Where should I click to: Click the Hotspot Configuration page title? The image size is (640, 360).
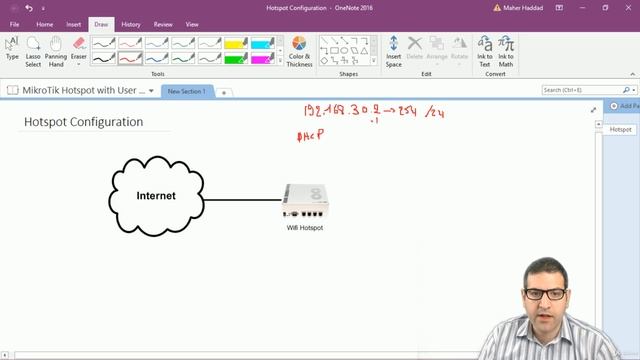84,122
